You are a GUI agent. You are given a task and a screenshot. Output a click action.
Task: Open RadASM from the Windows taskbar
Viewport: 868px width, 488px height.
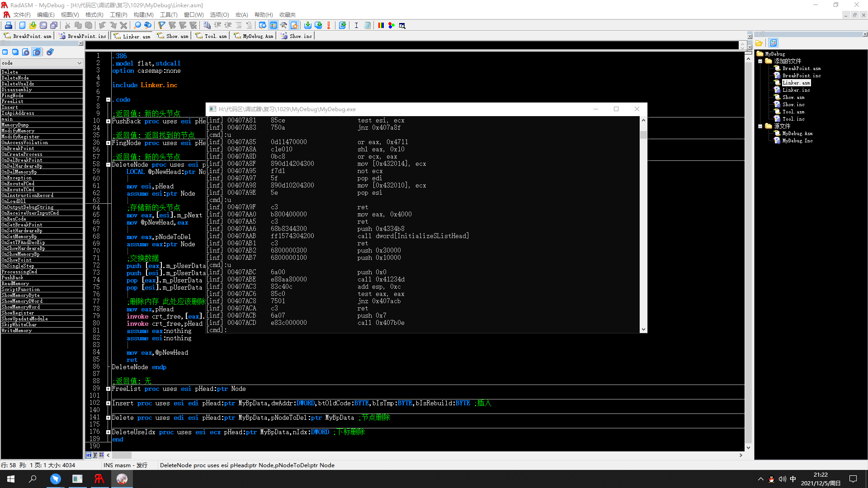click(99, 479)
